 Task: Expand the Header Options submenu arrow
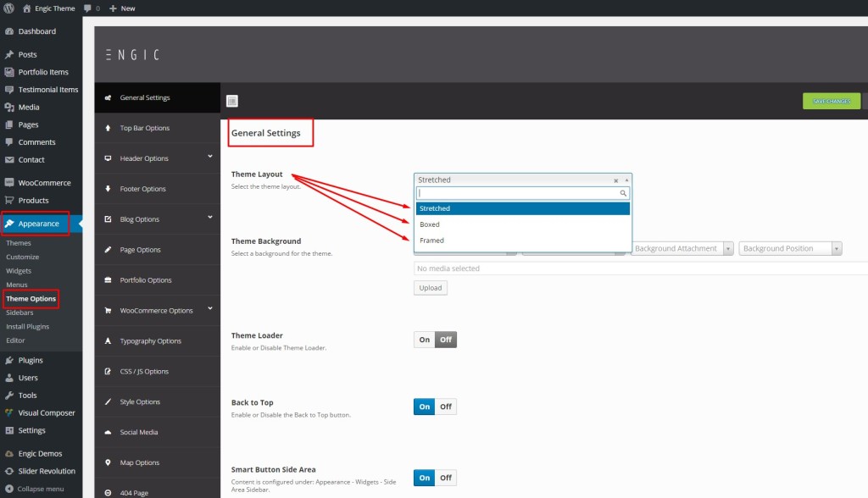pos(210,156)
